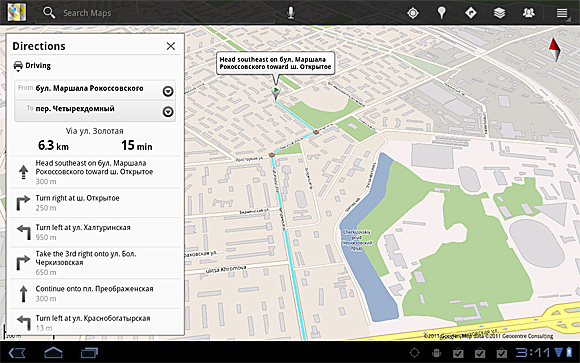The width and height of the screenshot is (580, 363).
Task: Expand the From location dropdown arrow
Action: (168, 91)
